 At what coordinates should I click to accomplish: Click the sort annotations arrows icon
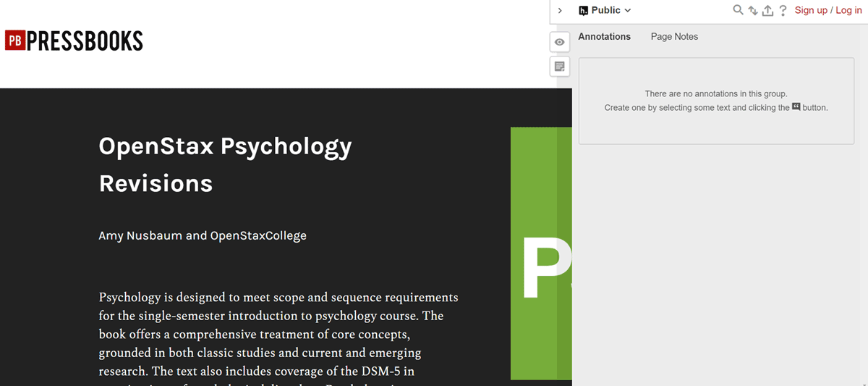click(x=753, y=10)
